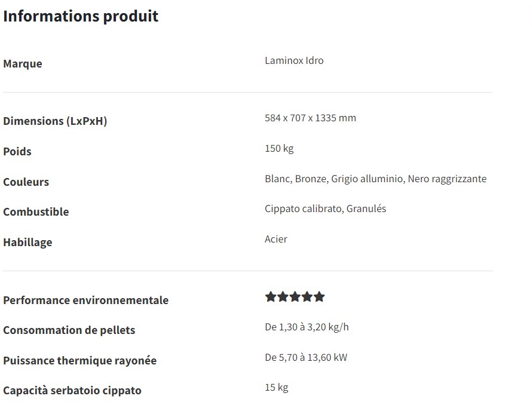Click the dimensions value 584 x 707 x 1335 mm
The image size is (532, 411).
pos(310,118)
